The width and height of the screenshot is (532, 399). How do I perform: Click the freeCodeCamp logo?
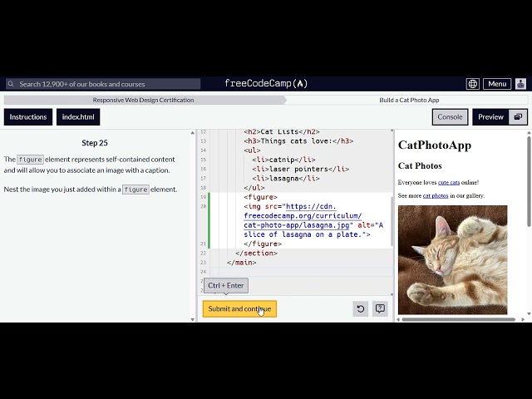[266, 83]
